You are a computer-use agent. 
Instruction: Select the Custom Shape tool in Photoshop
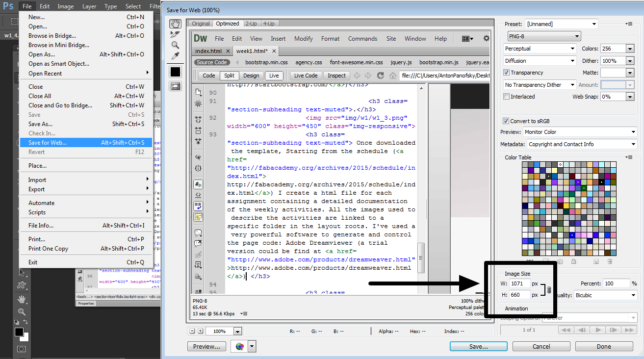(22, 285)
